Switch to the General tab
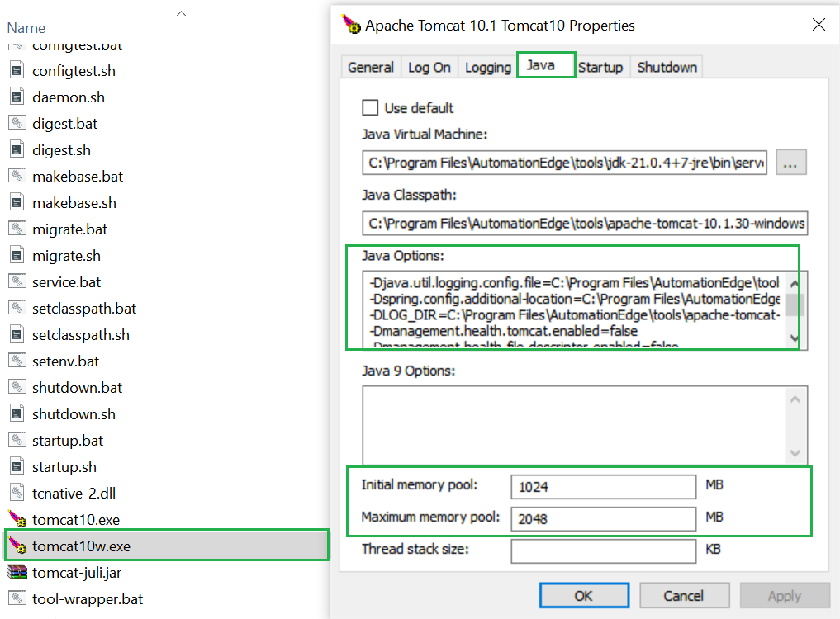Image resolution: width=840 pixels, height=619 pixels. 370,67
